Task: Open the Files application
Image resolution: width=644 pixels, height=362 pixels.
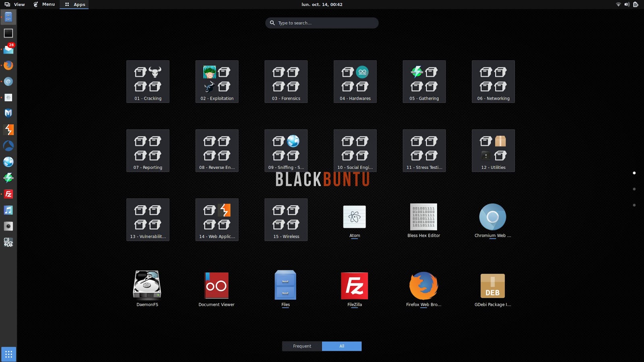Action: (285, 286)
